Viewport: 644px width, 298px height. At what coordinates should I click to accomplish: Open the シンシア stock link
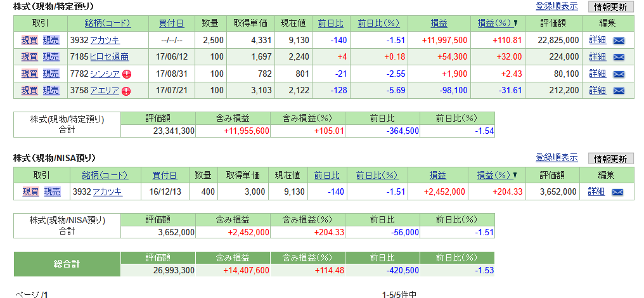tap(105, 74)
